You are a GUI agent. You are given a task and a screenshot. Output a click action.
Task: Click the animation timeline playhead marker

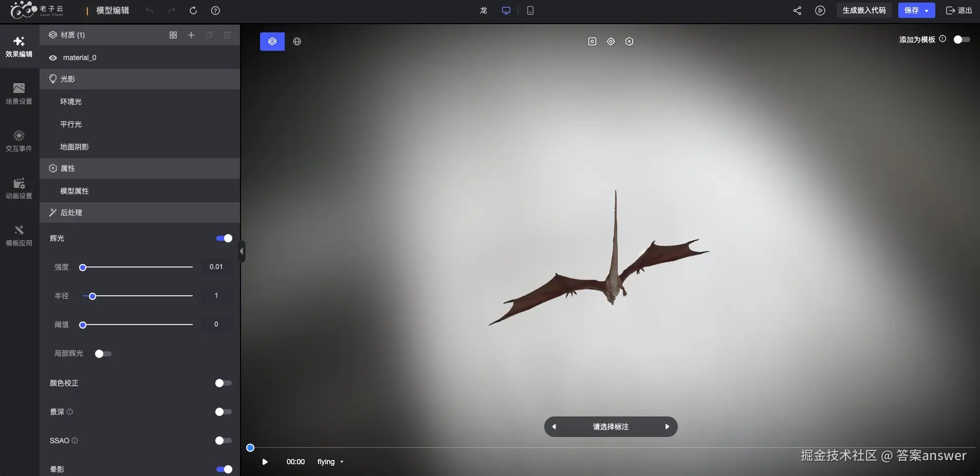[x=250, y=448]
